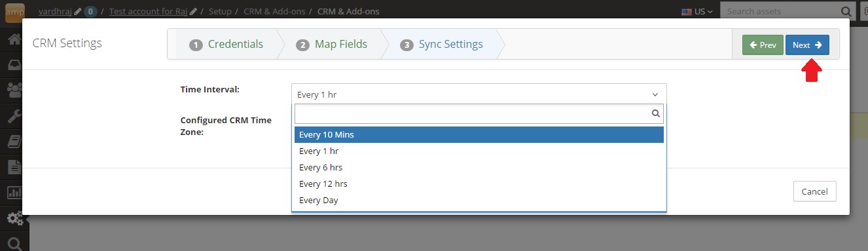868x251 pixels.
Task: Open the Inbox tray sidebar icon
Action: click(x=14, y=64)
